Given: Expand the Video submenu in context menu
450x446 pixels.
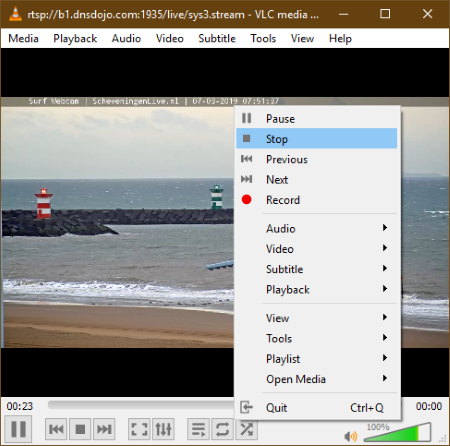Looking at the screenshot, I should click(317, 249).
